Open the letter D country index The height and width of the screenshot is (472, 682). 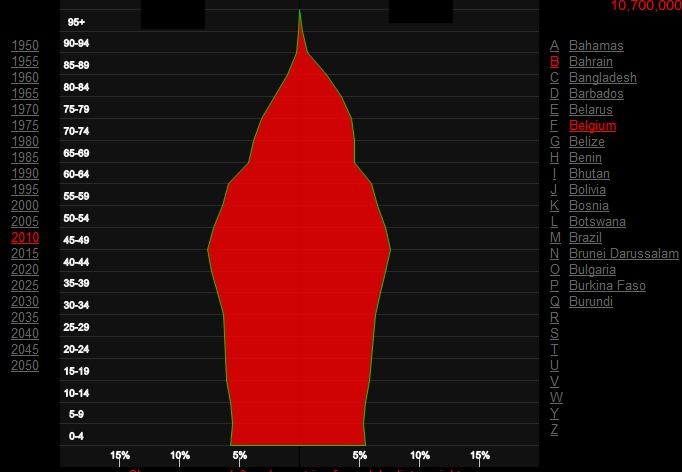point(554,94)
